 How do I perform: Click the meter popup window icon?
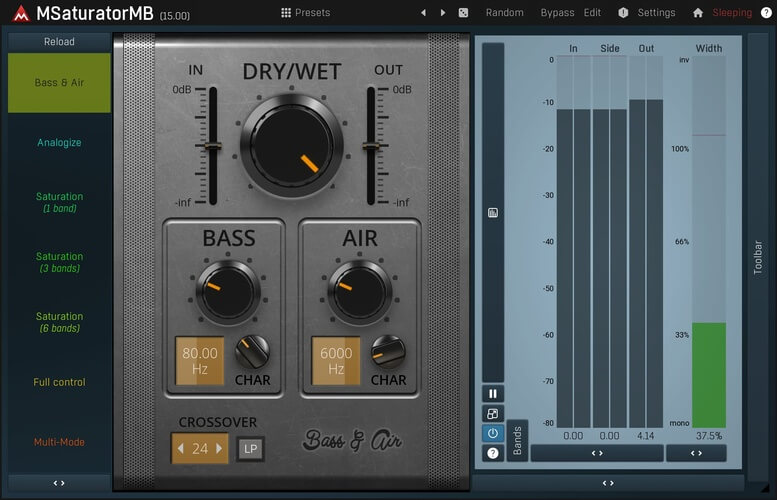[x=493, y=414]
